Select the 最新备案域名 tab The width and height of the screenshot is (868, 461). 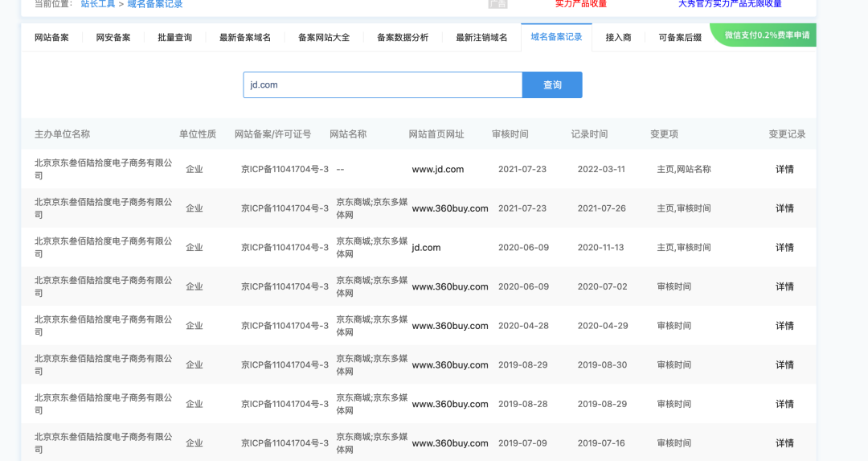click(x=244, y=38)
